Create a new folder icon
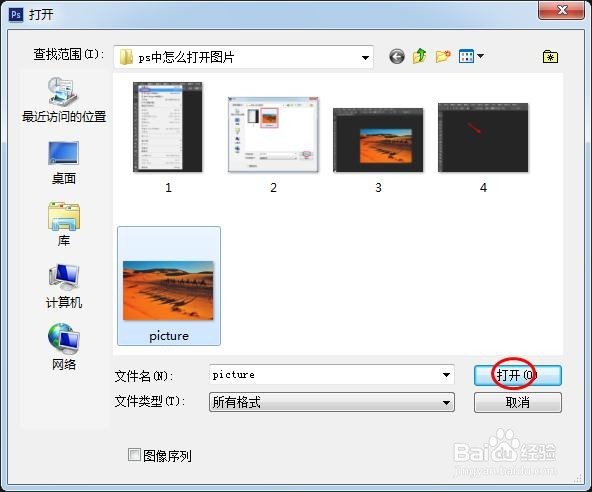The image size is (592, 492). coord(443,57)
